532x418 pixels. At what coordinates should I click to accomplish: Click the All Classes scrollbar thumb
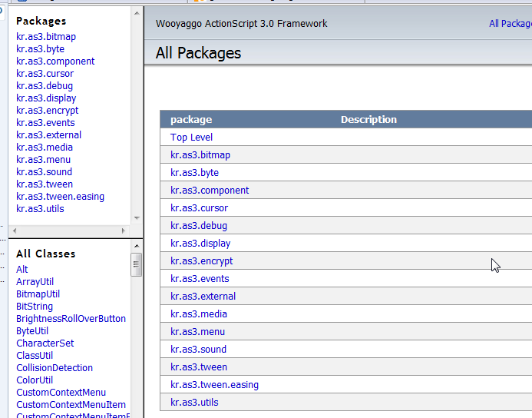(x=137, y=264)
